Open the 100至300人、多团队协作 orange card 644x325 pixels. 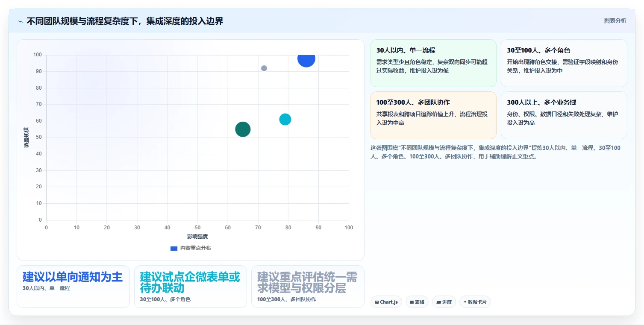click(x=433, y=115)
